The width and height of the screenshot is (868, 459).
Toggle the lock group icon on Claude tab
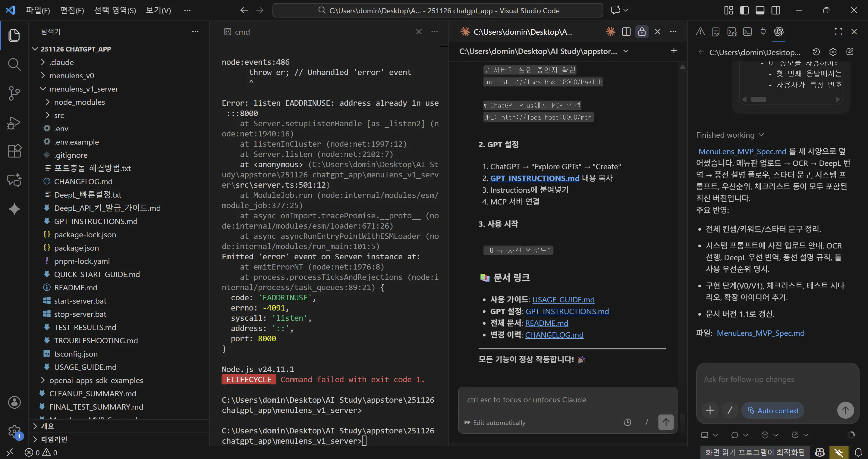[642, 32]
